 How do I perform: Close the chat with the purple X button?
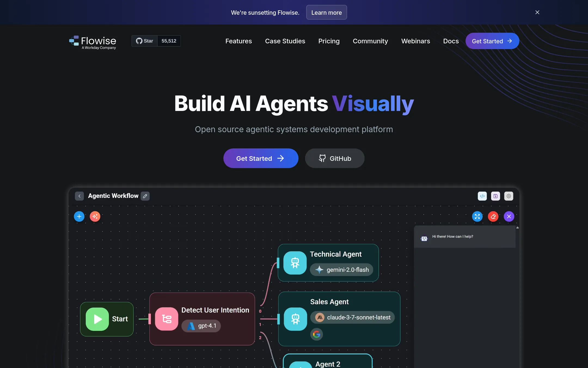(x=509, y=216)
